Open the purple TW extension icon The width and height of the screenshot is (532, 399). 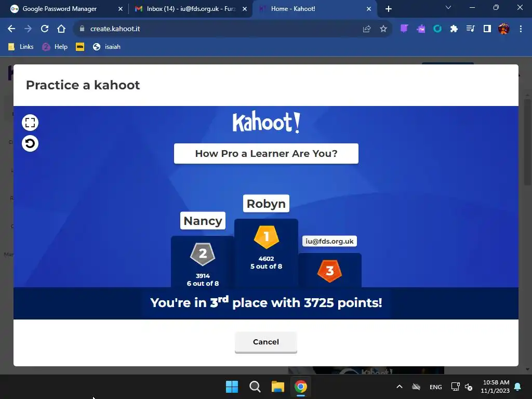(421, 29)
